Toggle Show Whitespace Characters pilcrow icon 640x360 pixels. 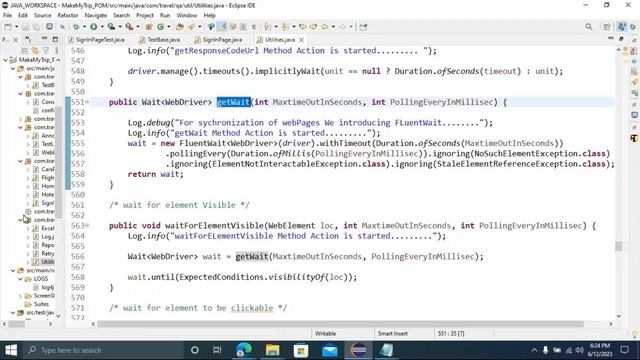tap(253, 27)
